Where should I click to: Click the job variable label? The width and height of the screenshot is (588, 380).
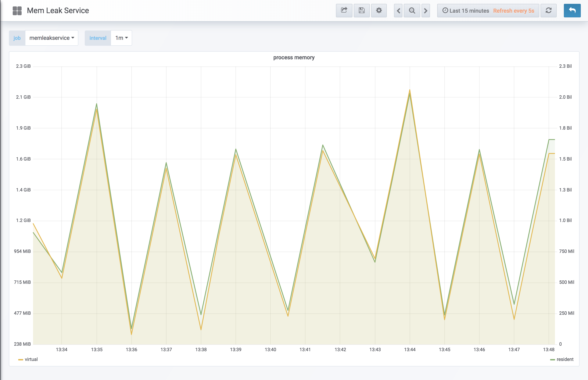(x=17, y=38)
